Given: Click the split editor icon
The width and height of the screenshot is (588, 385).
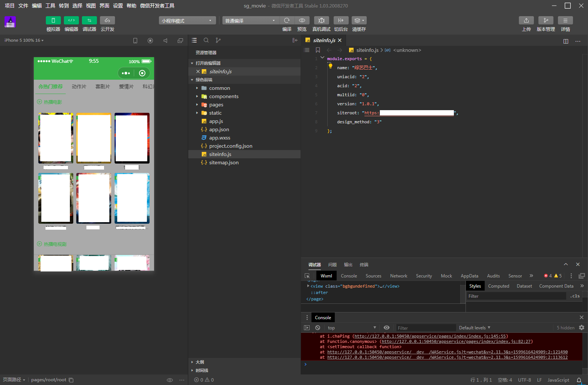Looking at the screenshot, I should [x=566, y=41].
